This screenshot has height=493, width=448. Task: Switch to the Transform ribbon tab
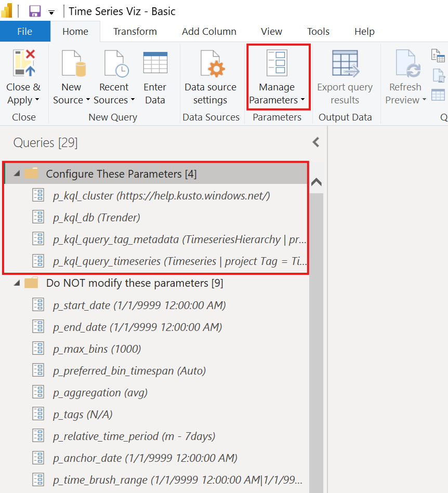(135, 31)
